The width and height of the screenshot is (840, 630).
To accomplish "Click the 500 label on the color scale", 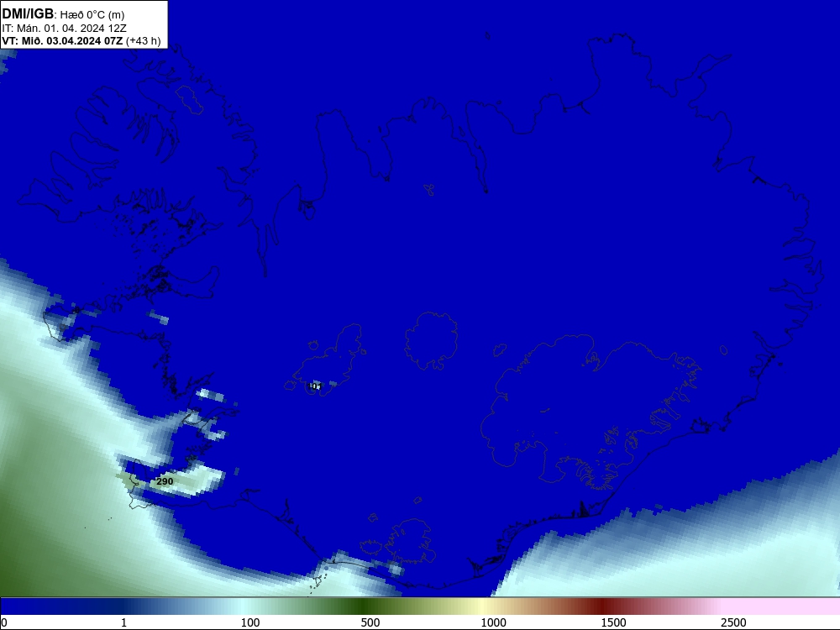I will tap(370, 622).
